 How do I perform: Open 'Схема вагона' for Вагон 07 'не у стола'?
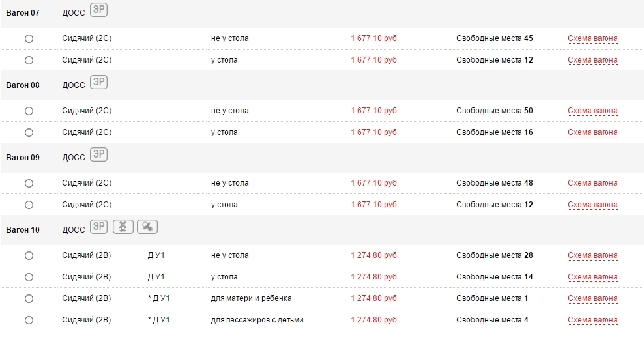(x=593, y=38)
